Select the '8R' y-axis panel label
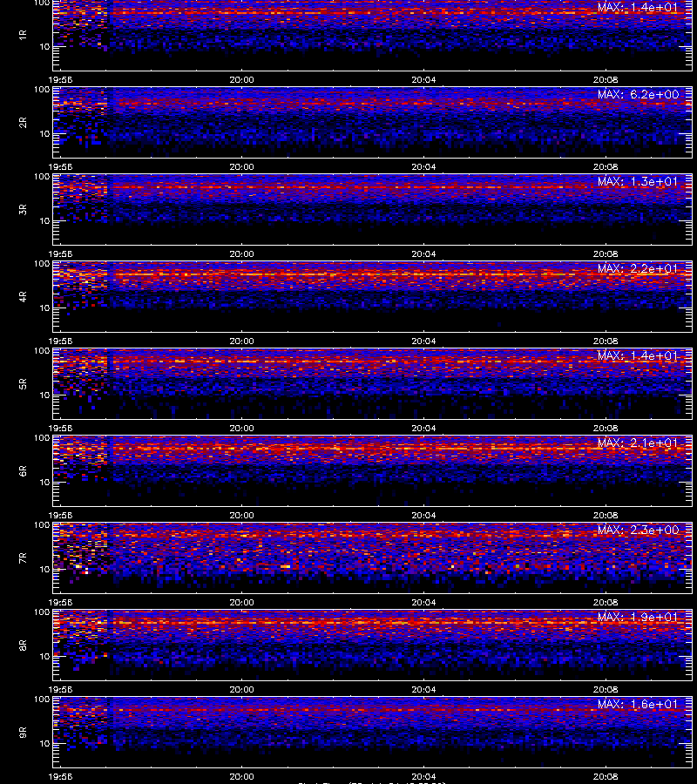The image size is (697, 784). coord(23,645)
